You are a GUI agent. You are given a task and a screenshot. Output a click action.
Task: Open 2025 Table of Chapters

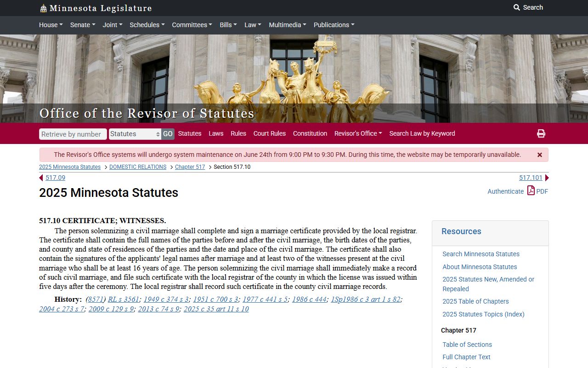coord(475,301)
